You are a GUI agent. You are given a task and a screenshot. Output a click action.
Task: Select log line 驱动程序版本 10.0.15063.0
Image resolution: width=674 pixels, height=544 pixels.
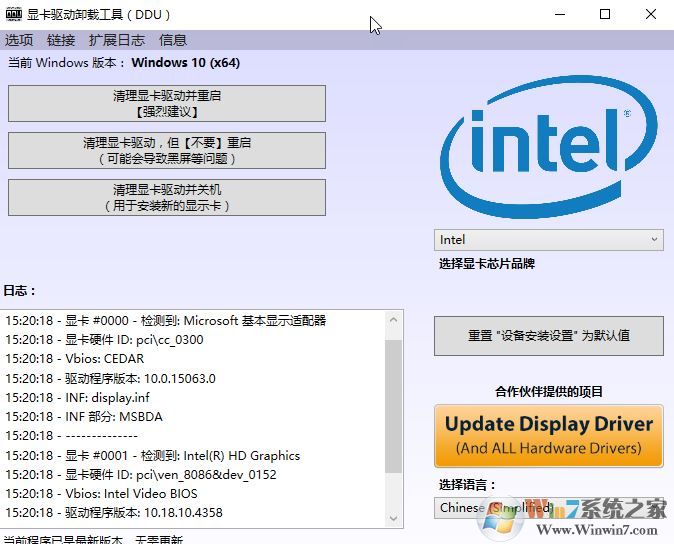tap(110, 379)
